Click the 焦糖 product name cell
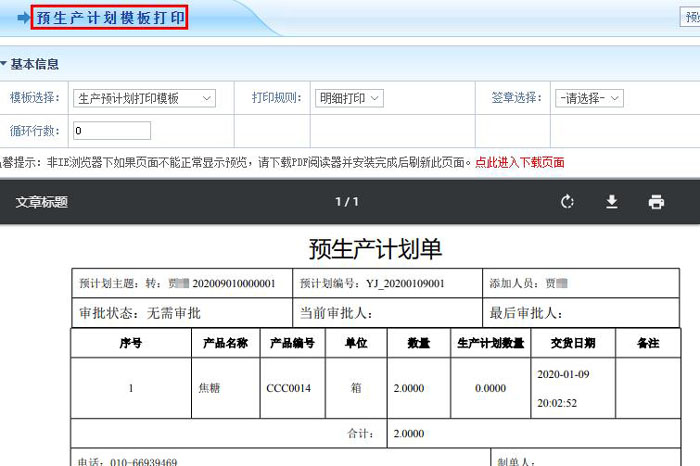Viewport: 700px width, 466px height. click(210, 388)
